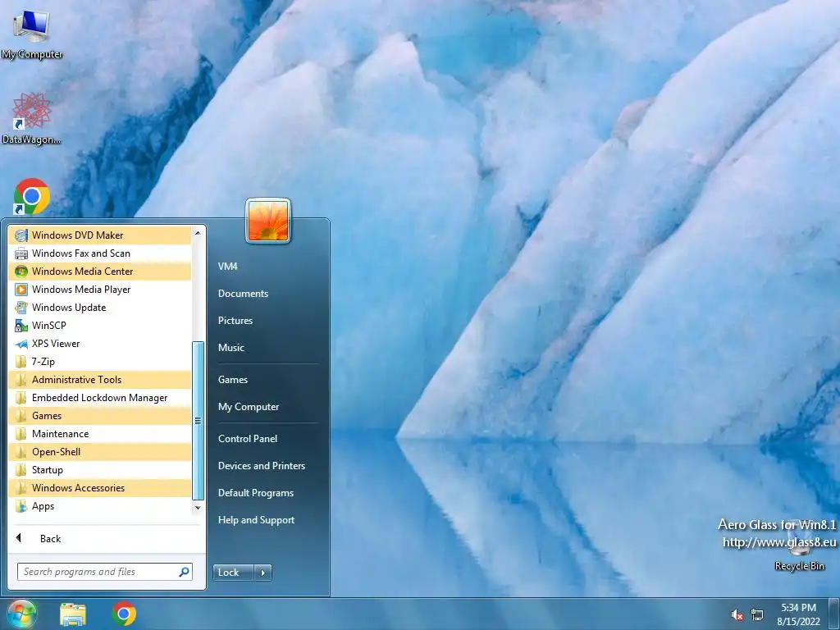Click the network tray icon
The image size is (840, 630).
(757, 615)
